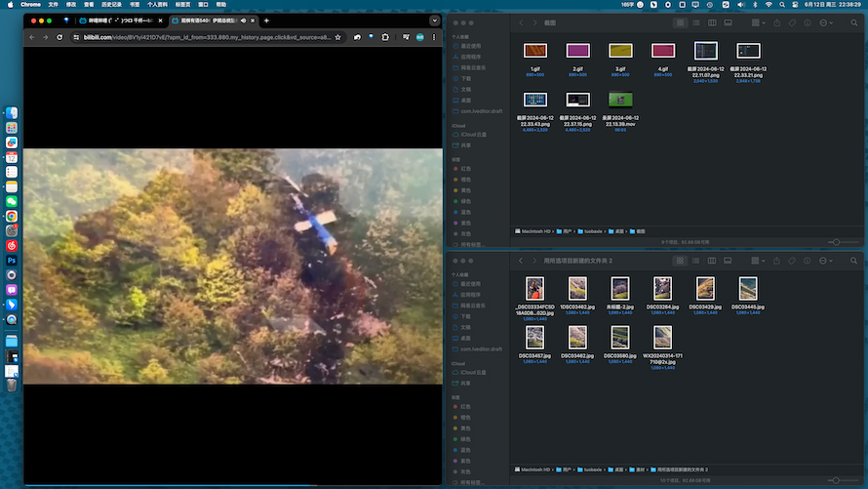Open 下载 in top Finder sidebar

[x=466, y=79]
